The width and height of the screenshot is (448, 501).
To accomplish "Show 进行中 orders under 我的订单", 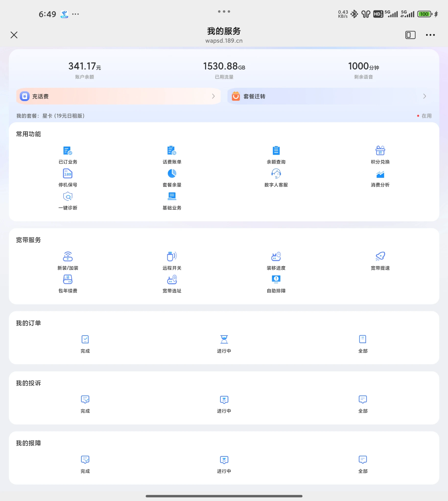I will pos(224,340).
